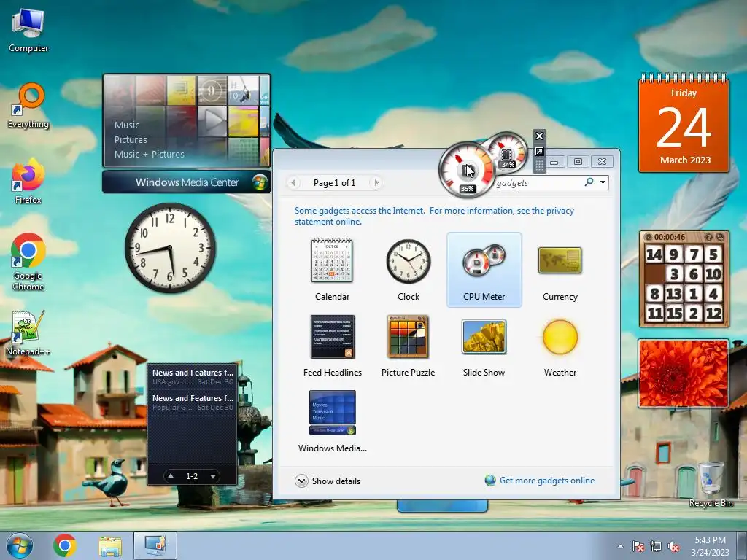Screen dimensions: 747x560
Task: Pause the puzzle timer clock icon
Action: point(649,237)
